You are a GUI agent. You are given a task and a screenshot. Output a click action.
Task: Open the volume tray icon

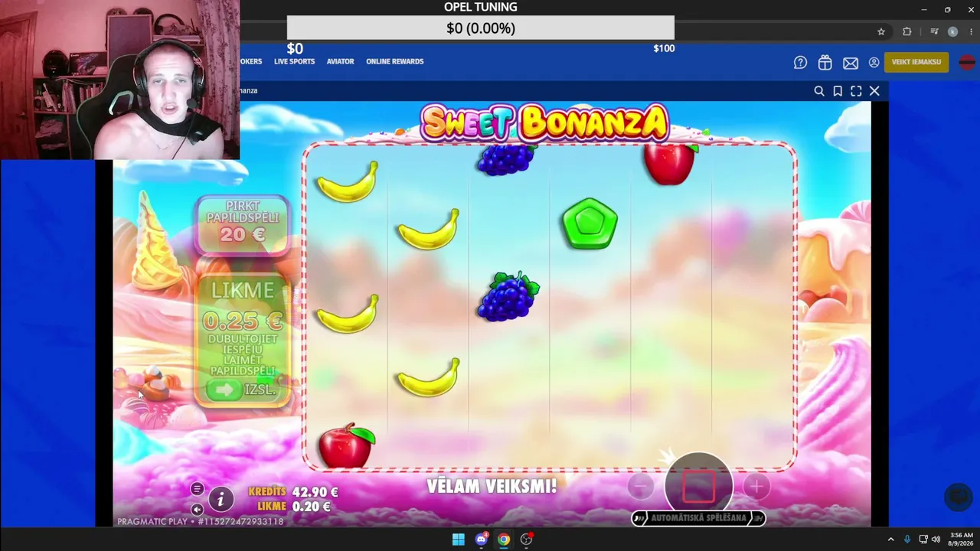936,540
